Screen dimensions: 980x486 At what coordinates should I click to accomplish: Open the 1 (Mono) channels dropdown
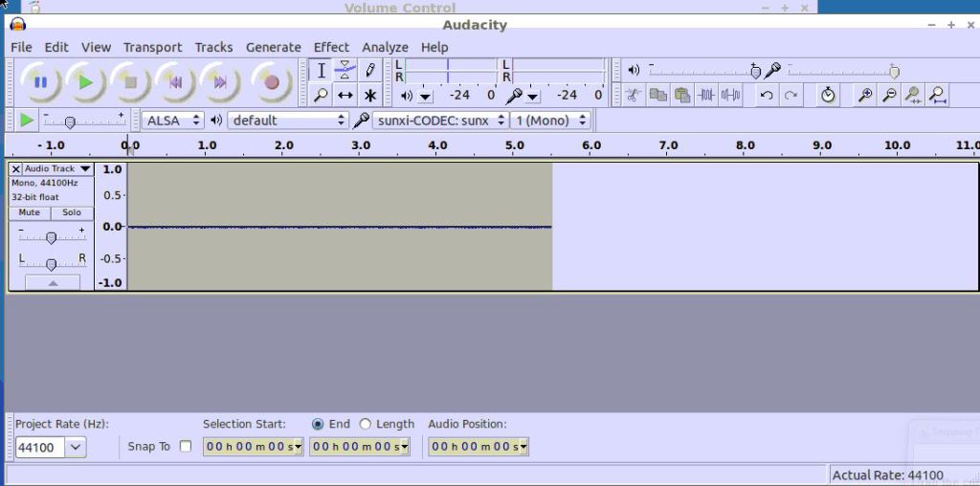click(550, 120)
